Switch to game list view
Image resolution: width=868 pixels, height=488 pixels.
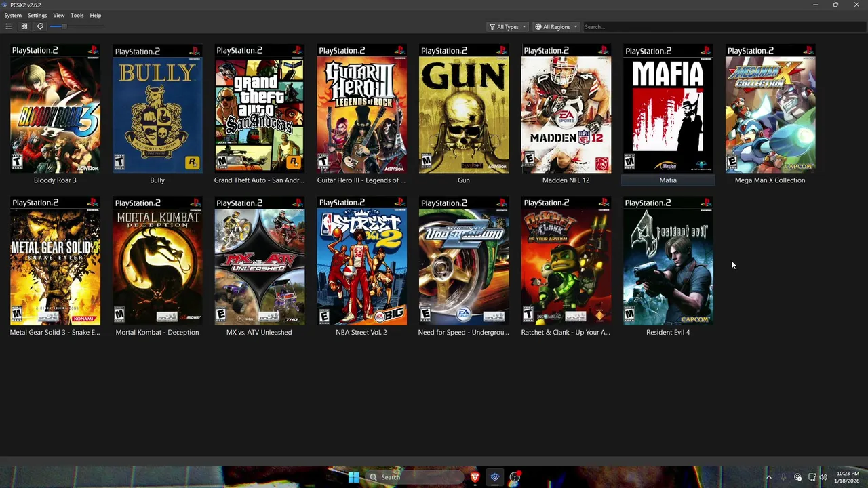point(8,26)
